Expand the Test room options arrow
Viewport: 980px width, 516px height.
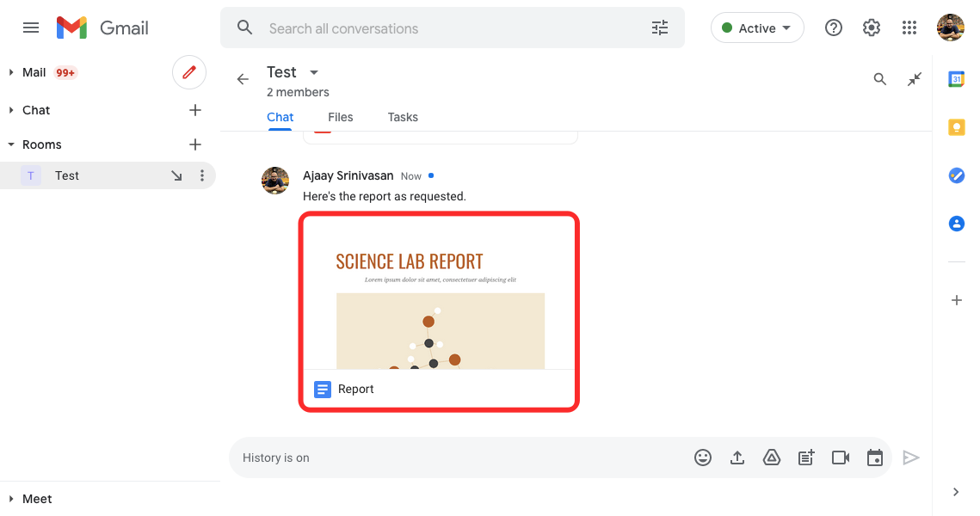click(x=313, y=72)
